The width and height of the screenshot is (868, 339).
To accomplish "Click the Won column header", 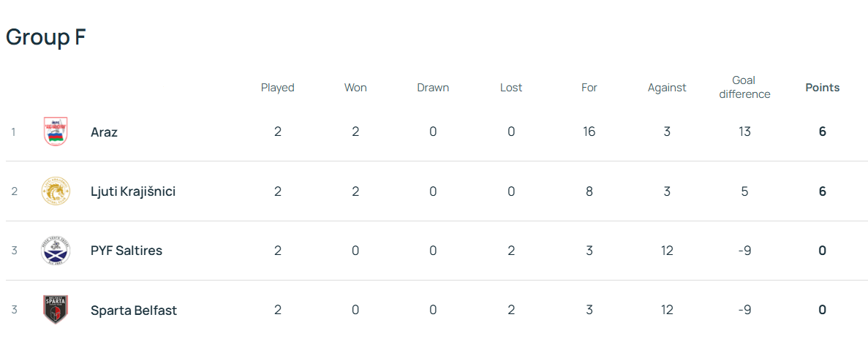I will (x=355, y=88).
